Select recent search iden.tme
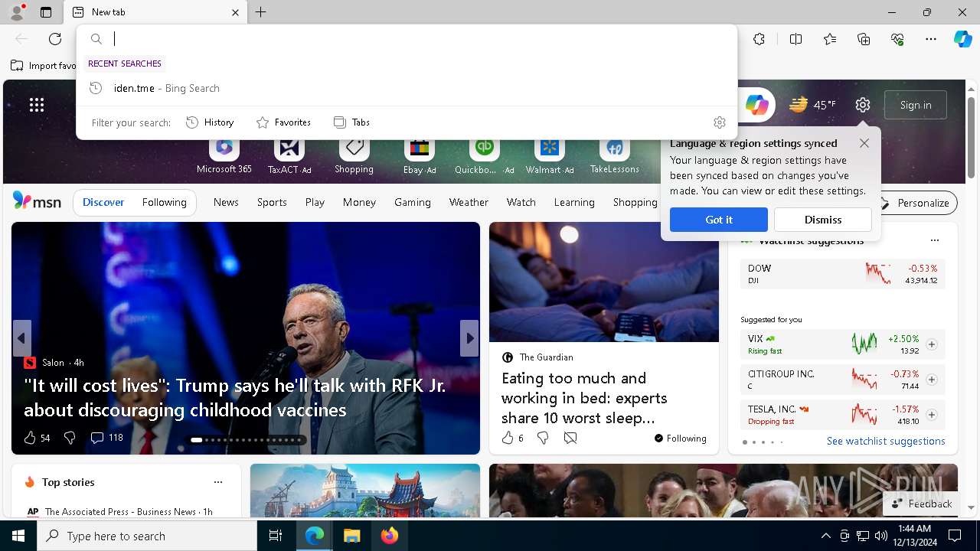Viewport: 980px width, 551px height. pyautogui.click(x=407, y=88)
